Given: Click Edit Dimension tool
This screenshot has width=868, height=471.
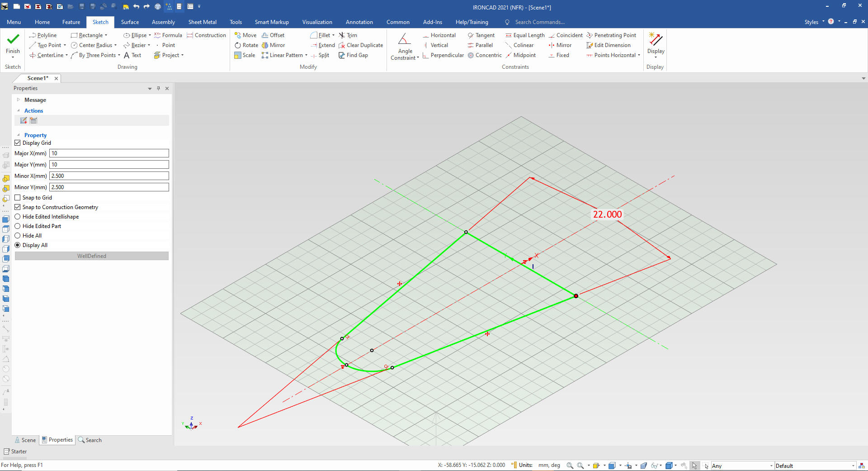Looking at the screenshot, I should [608, 45].
